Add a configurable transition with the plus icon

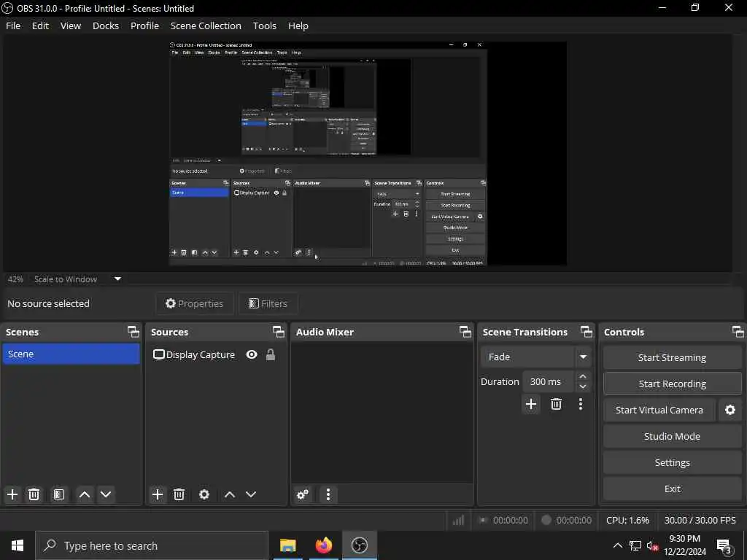click(531, 404)
